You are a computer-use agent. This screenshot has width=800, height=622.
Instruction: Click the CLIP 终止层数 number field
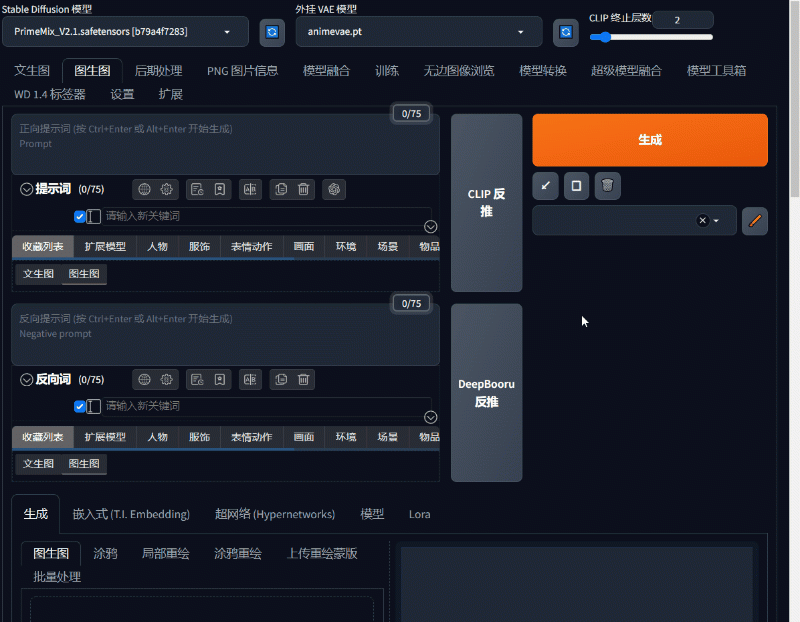[x=682, y=20]
